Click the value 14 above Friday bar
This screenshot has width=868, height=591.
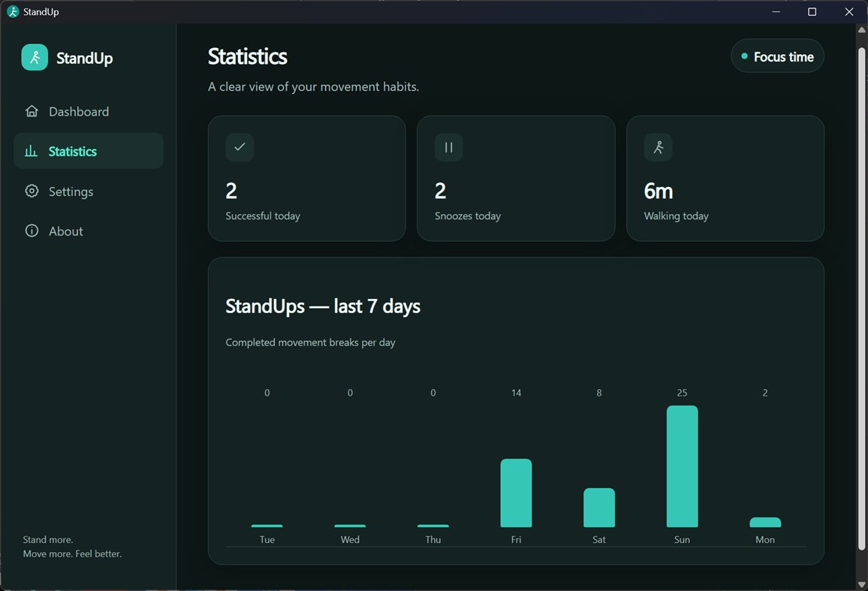click(516, 393)
